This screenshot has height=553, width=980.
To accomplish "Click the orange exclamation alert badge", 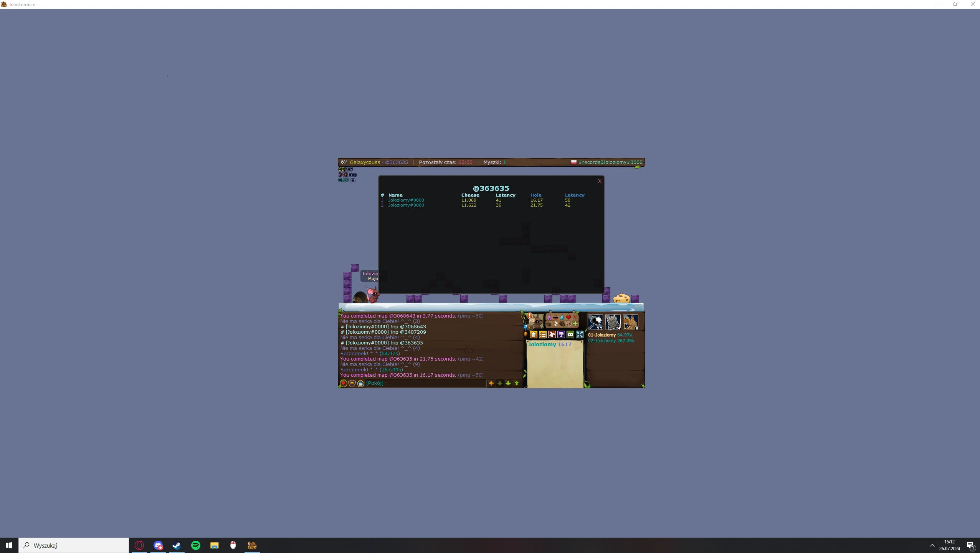I will click(529, 316).
